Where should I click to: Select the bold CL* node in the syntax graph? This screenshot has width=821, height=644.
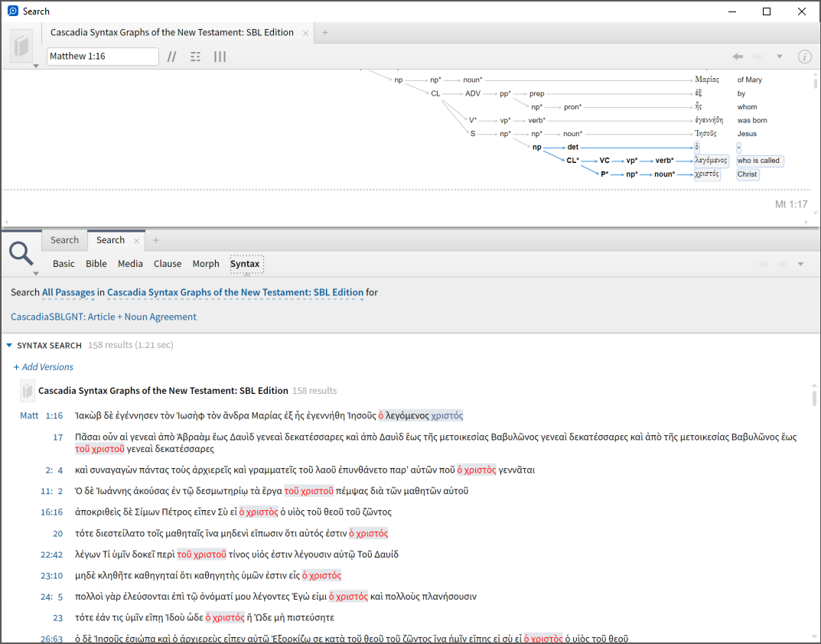click(573, 161)
